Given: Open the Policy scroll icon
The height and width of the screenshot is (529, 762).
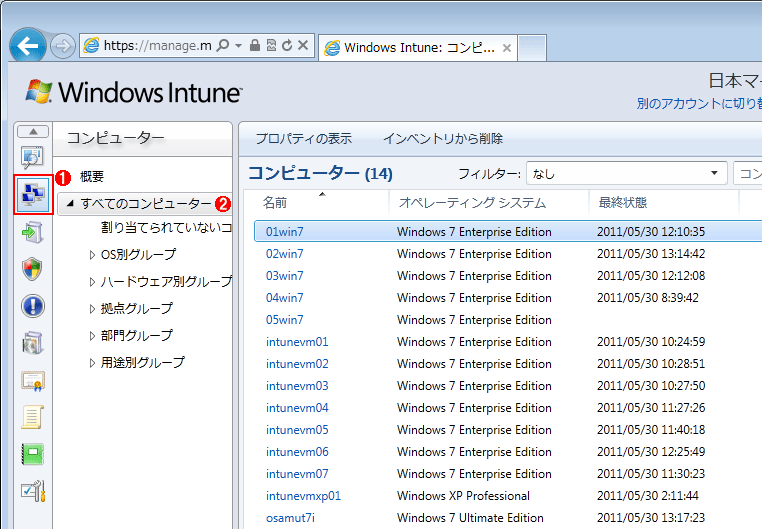Looking at the screenshot, I should (33, 417).
